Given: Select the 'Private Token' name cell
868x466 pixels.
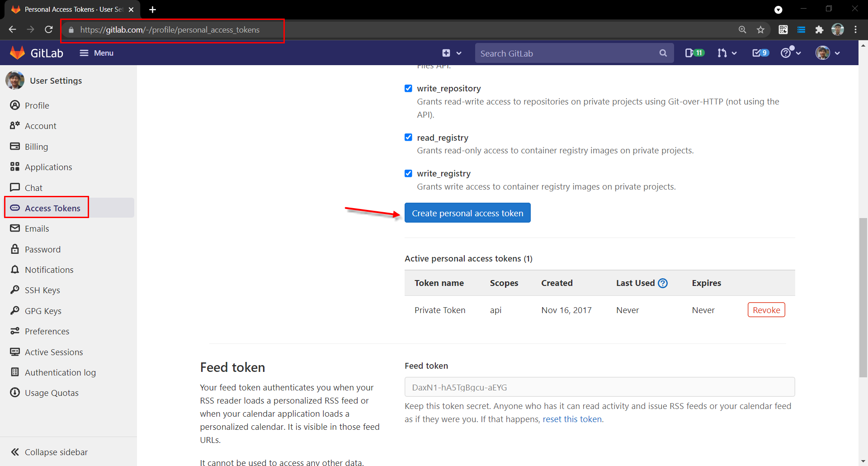Looking at the screenshot, I should [x=440, y=310].
